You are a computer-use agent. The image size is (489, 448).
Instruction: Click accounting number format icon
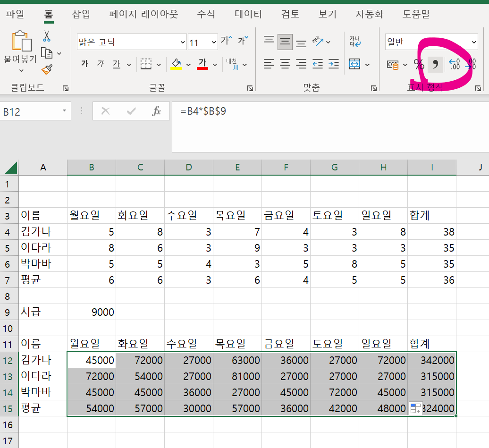click(393, 65)
